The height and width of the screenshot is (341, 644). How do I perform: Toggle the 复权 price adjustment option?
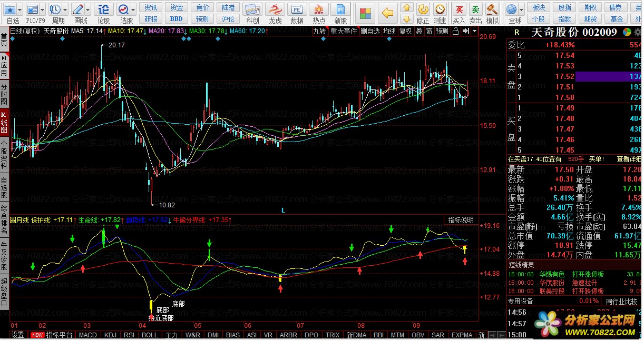coord(405,32)
